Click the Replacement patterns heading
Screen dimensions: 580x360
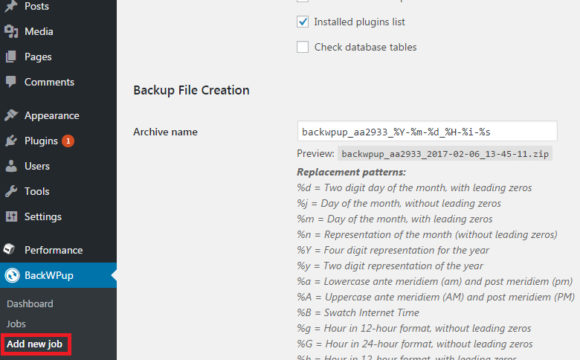click(x=351, y=172)
